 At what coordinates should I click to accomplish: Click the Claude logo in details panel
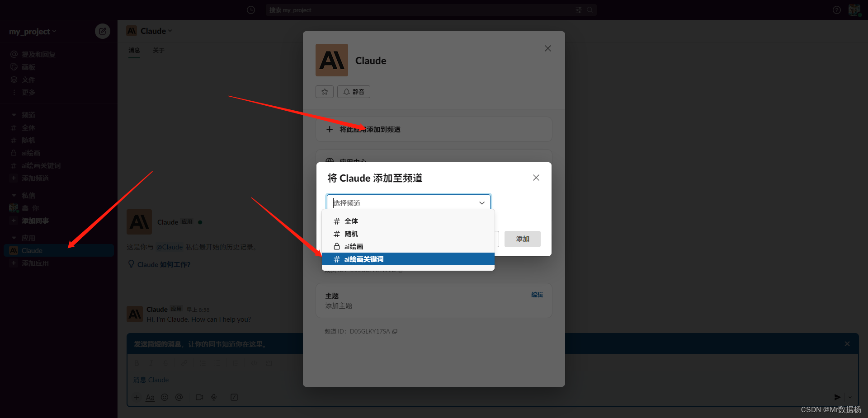[x=332, y=60]
